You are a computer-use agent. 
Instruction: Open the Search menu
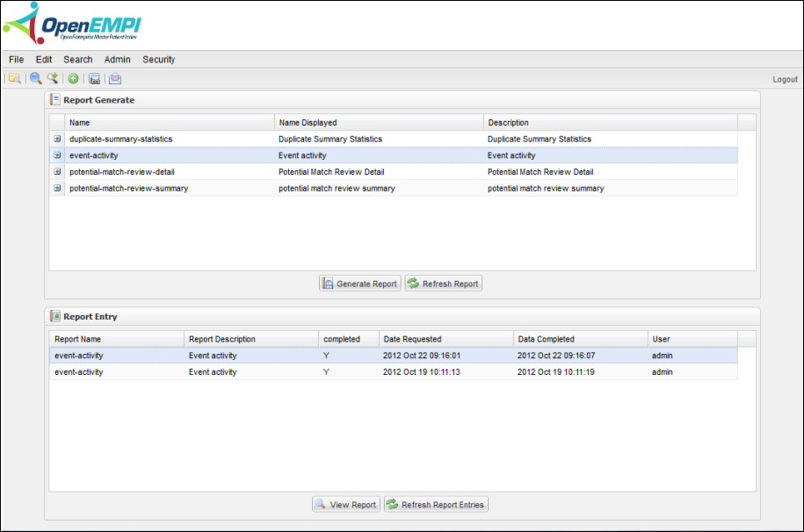78,60
